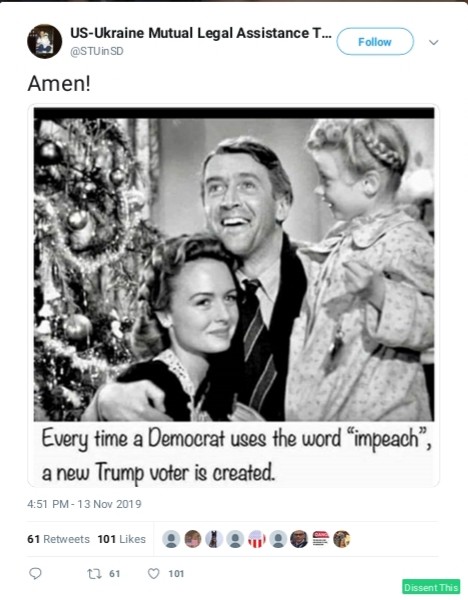This screenshot has width=468, height=600.
Task: Click the reply speech bubble icon
Action: pyautogui.click(x=35, y=573)
